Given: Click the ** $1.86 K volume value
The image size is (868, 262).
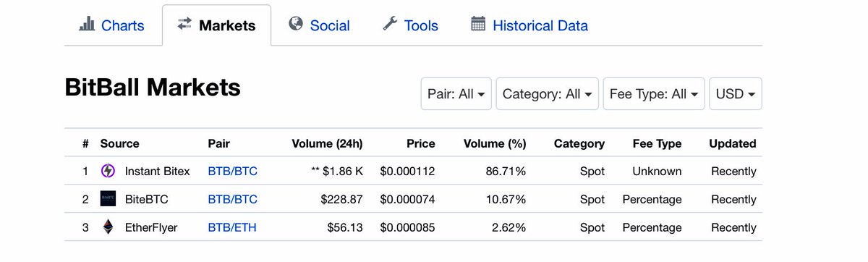Looking at the screenshot, I should coord(336,172).
